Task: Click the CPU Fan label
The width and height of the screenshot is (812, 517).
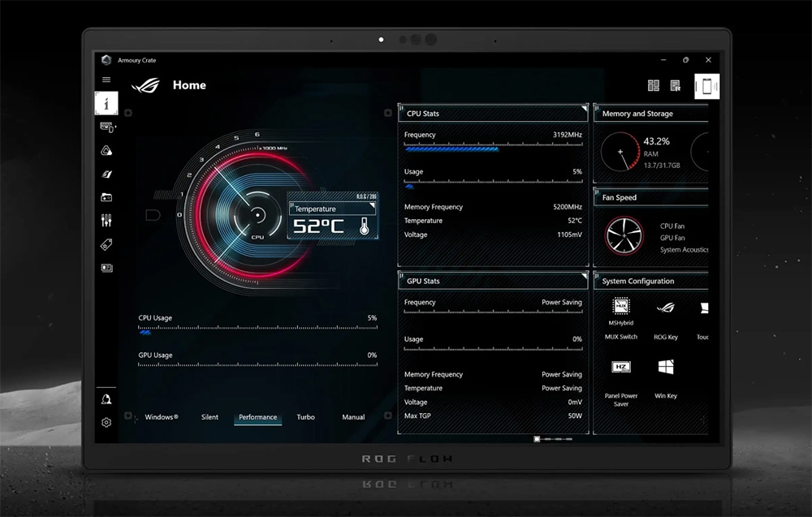Action: click(x=672, y=226)
